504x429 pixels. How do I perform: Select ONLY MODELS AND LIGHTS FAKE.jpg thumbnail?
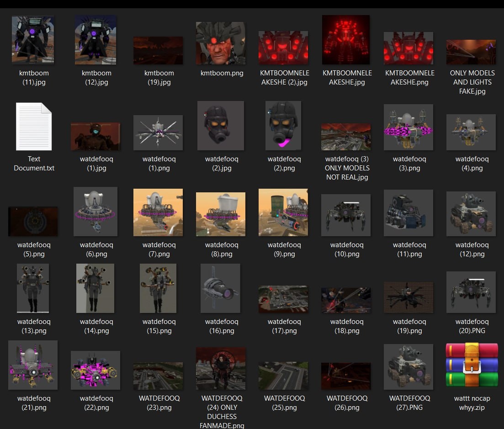tap(471, 52)
